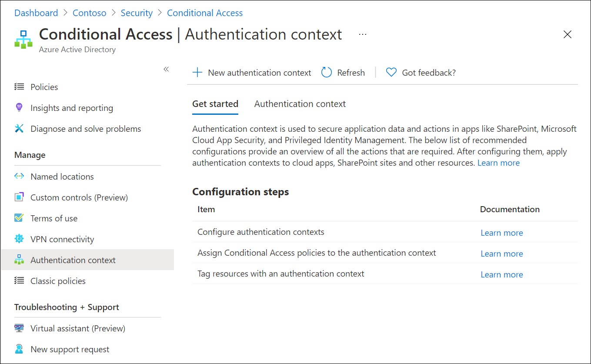Click the Classic policies list icon
This screenshot has width=591, height=364.
pyautogui.click(x=19, y=281)
